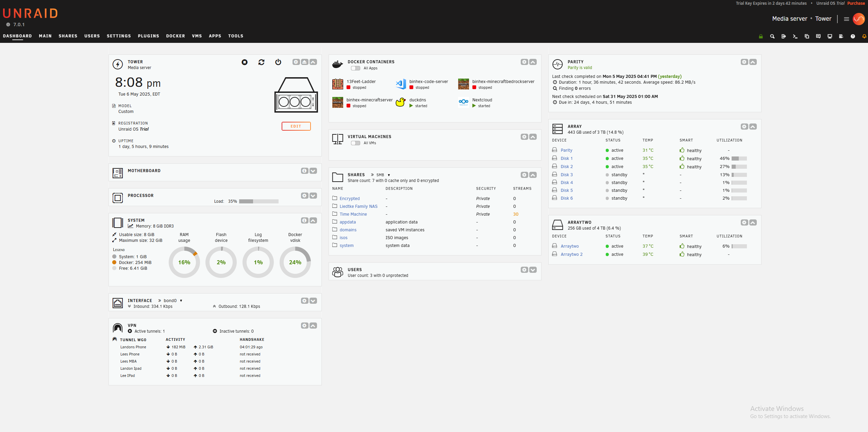Click the 13Feet-Ladder container icon
The width and height of the screenshot is (868, 432).
point(338,84)
